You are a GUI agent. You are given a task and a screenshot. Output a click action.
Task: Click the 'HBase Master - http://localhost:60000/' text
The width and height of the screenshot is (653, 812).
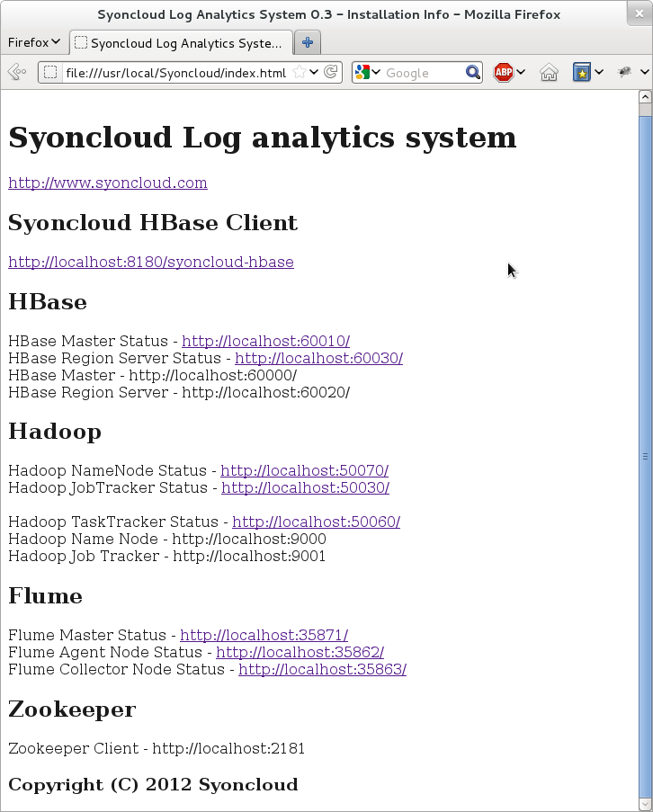[152, 376]
